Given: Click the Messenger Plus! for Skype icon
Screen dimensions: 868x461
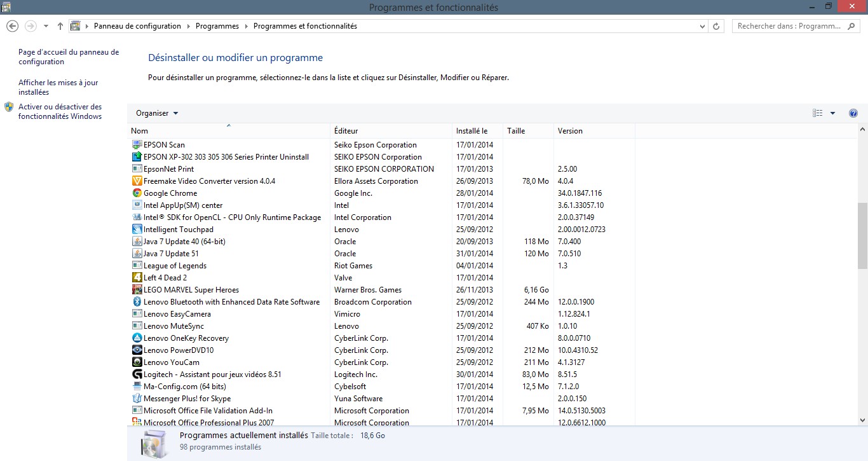Looking at the screenshot, I should (137, 399).
